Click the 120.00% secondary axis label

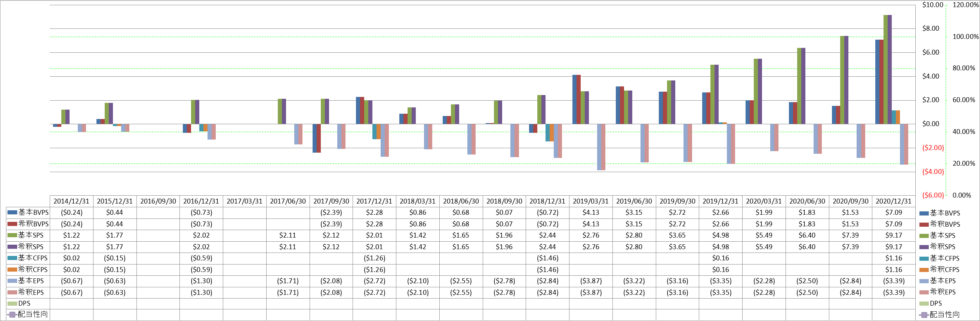(x=965, y=5)
